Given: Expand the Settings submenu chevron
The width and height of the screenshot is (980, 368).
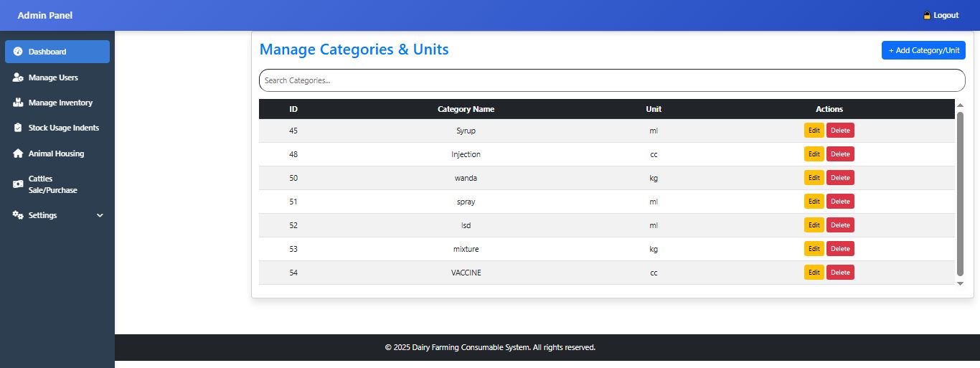Looking at the screenshot, I should 100,215.
